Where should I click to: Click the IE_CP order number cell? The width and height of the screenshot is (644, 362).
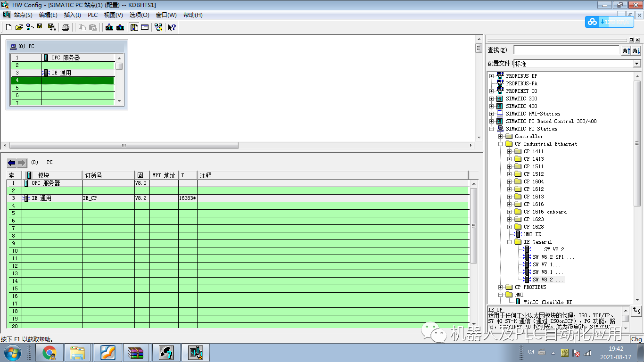108,198
